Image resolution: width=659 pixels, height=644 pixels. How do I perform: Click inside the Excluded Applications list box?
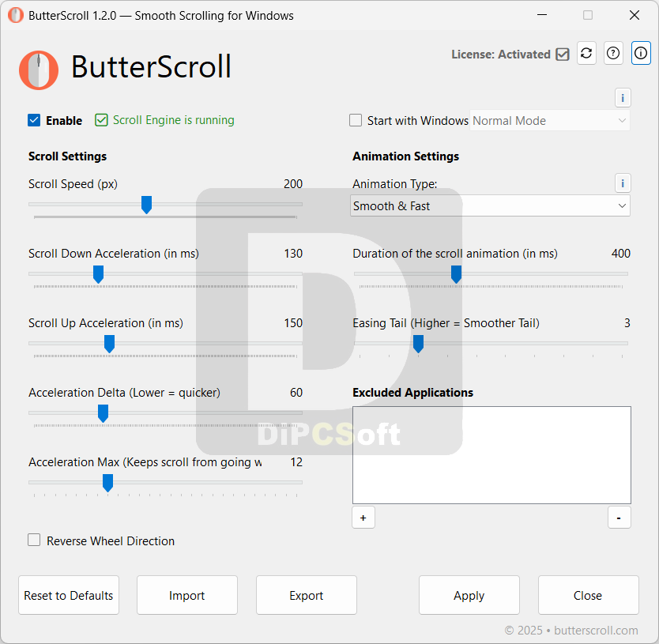[x=491, y=455]
